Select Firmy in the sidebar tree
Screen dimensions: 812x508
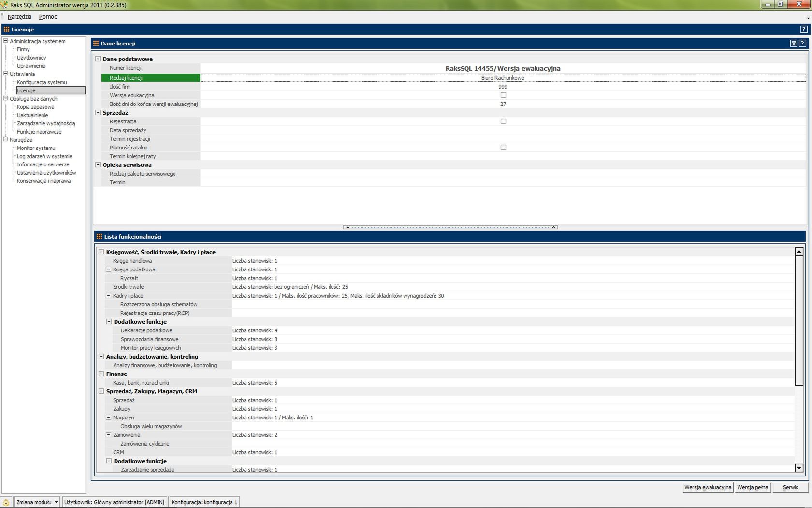coord(23,49)
